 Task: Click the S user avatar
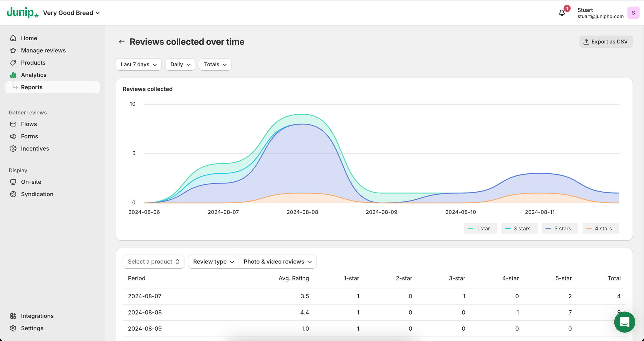(x=633, y=13)
